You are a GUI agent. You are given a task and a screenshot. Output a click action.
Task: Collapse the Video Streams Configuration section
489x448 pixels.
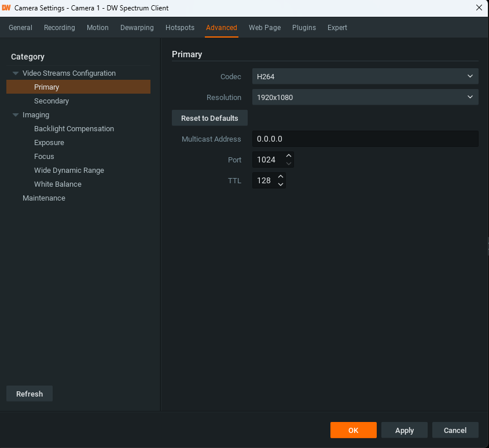click(15, 73)
